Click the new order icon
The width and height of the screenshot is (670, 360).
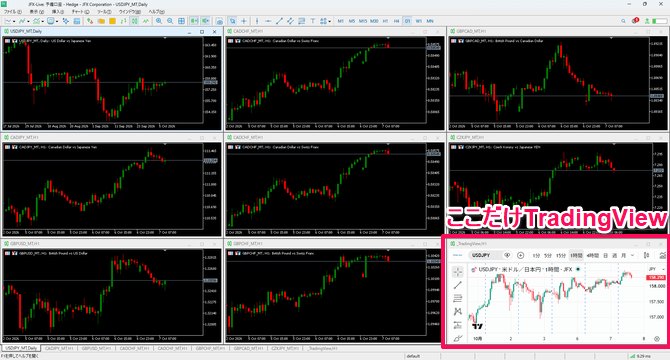(x=90, y=21)
